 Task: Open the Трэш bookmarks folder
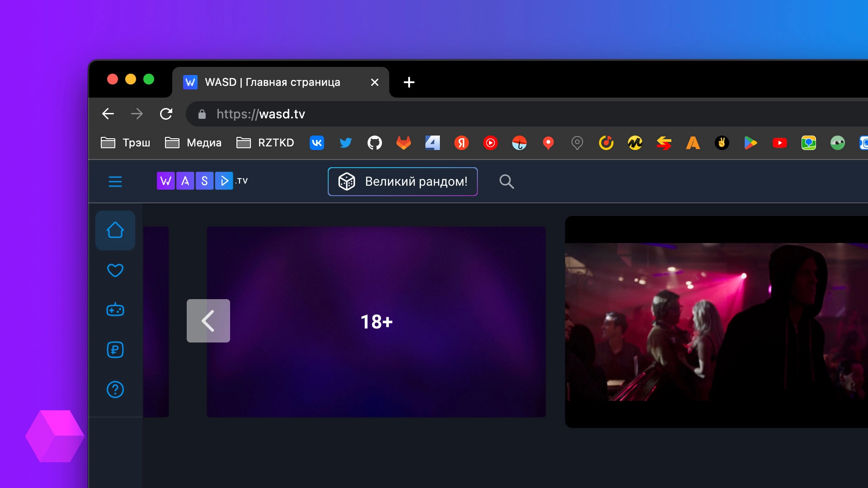(125, 143)
